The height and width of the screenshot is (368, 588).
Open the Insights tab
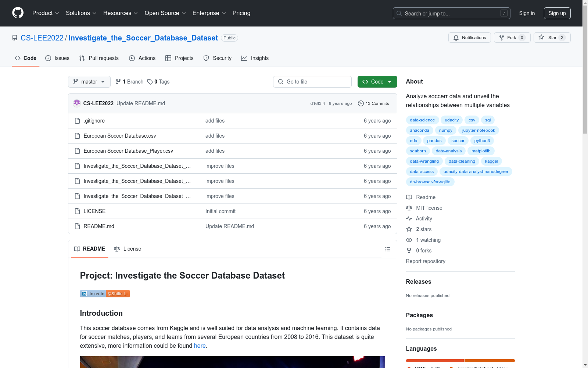click(x=255, y=58)
